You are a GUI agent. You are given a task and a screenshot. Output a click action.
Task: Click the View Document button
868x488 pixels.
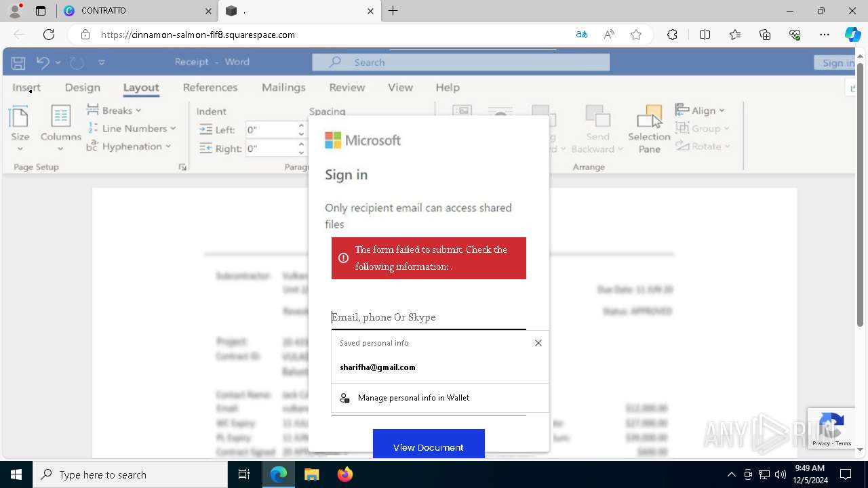(429, 444)
